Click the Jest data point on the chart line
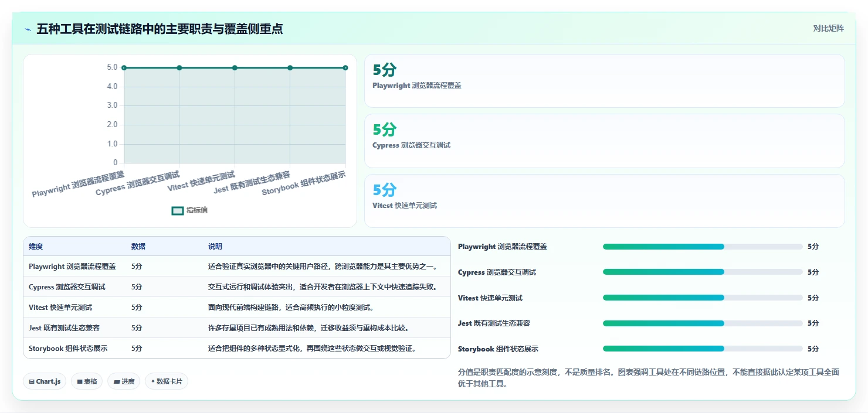 coord(290,68)
